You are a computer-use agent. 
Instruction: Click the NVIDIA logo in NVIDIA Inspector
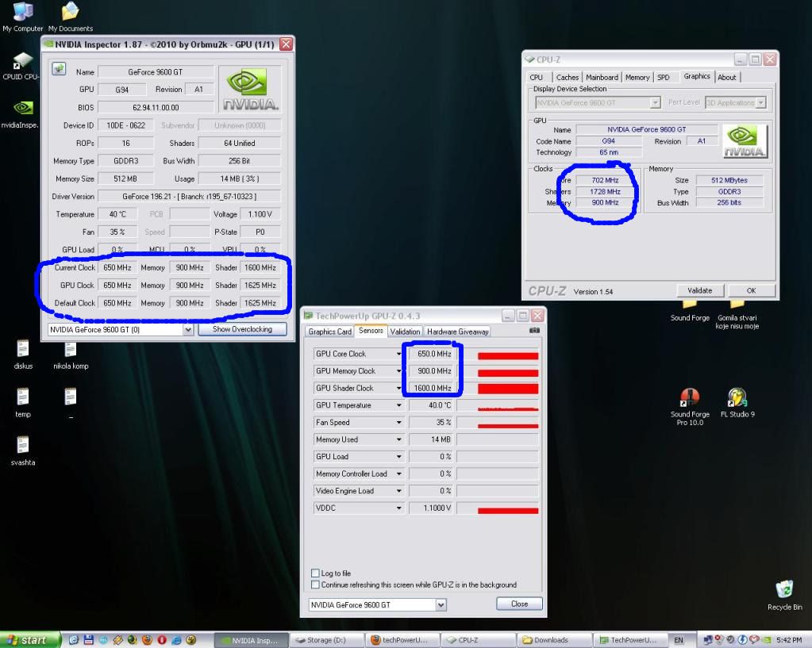(250, 90)
